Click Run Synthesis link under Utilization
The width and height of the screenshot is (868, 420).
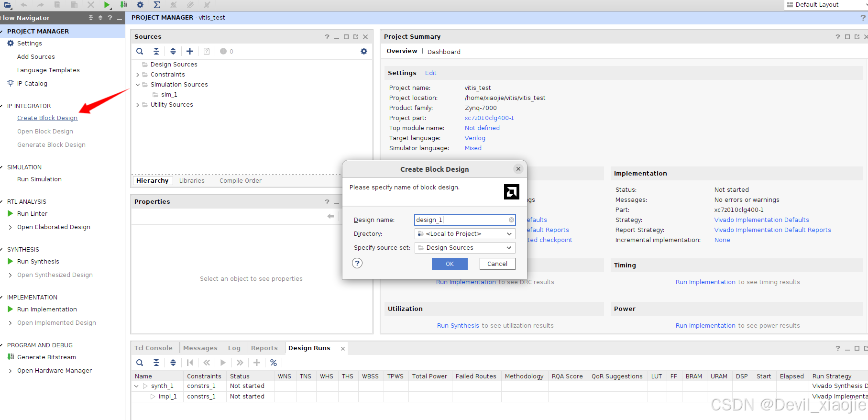click(458, 325)
